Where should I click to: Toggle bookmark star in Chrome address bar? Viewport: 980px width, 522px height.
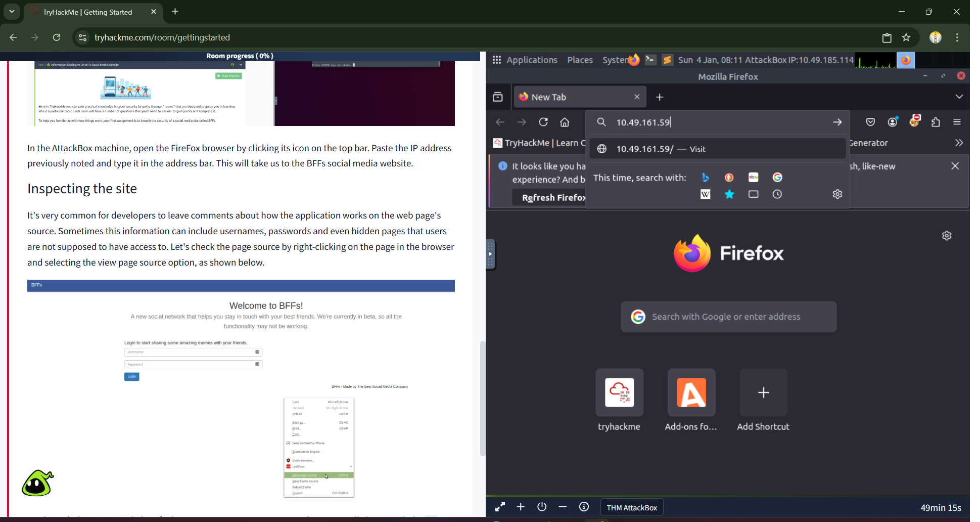tap(906, 37)
